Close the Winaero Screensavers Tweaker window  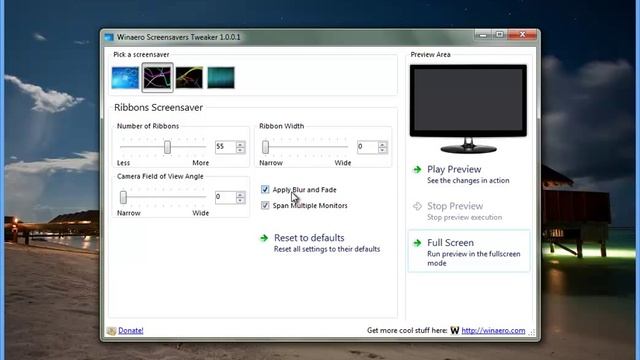coord(522,35)
